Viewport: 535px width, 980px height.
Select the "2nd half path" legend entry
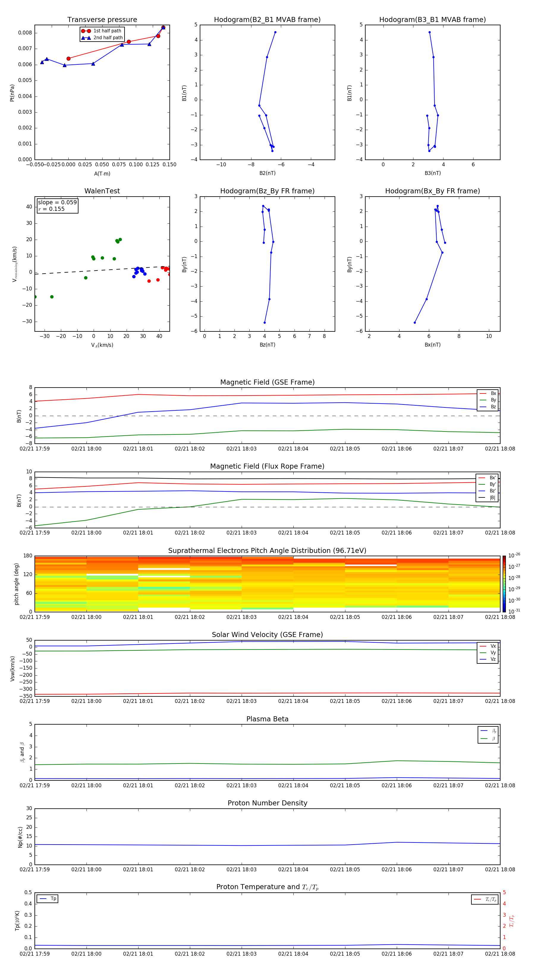pyautogui.click(x=102, y=38)
